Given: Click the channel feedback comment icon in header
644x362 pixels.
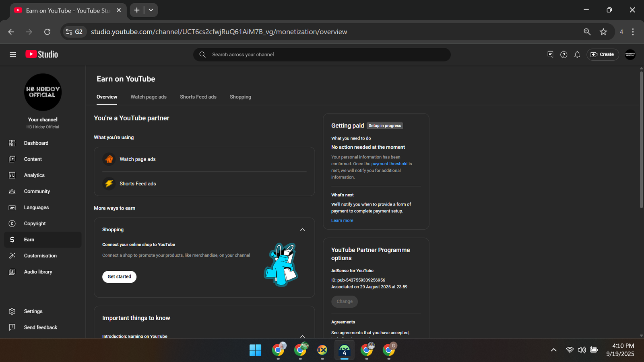Looking at the screenshot, I should click(550, 55).
